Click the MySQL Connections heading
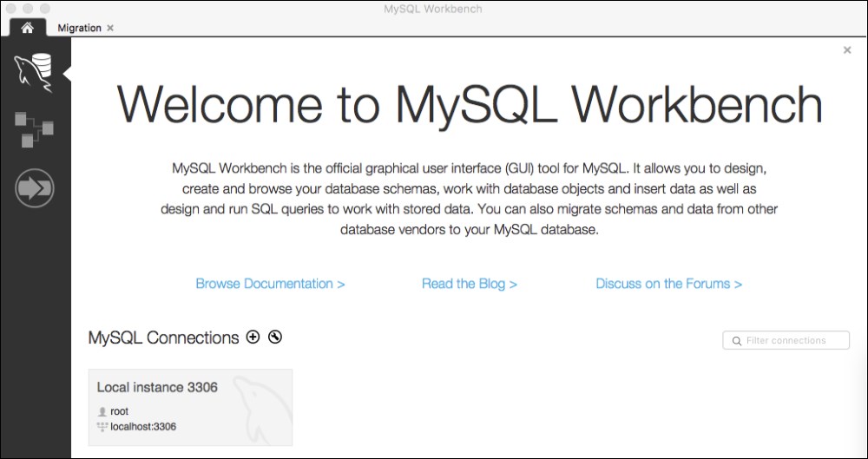This screenshot has height=459, width=868. click(x=163, y=338)
